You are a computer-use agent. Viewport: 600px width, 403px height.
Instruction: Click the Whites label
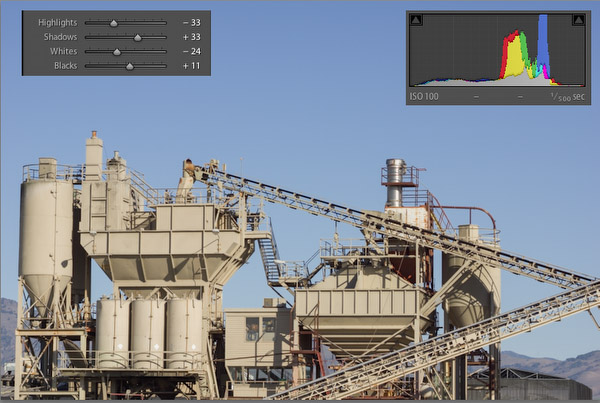coord(62,51)
